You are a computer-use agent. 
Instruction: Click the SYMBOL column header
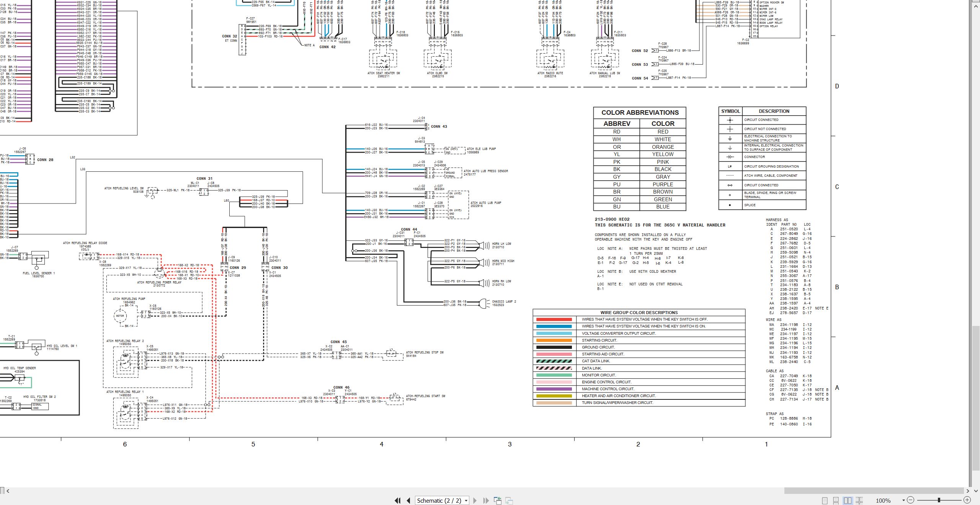click(x=730, y=111)
